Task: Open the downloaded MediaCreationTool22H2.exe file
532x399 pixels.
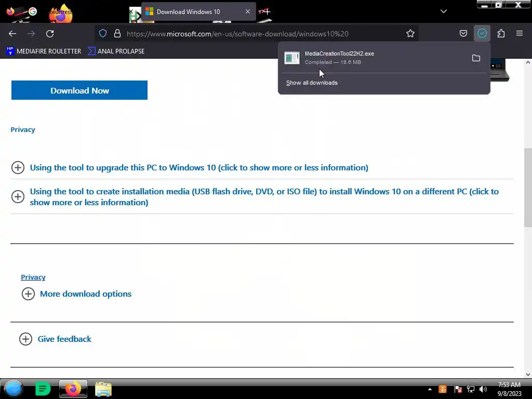Action: (373, 58)
